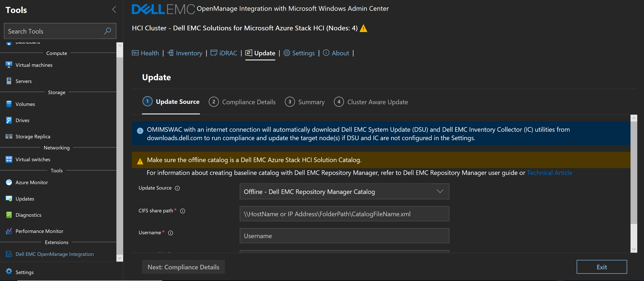Viewport: 644px width, 281px height.
Task: Switch to the Inventory tab
Action: tap(185, 53)
